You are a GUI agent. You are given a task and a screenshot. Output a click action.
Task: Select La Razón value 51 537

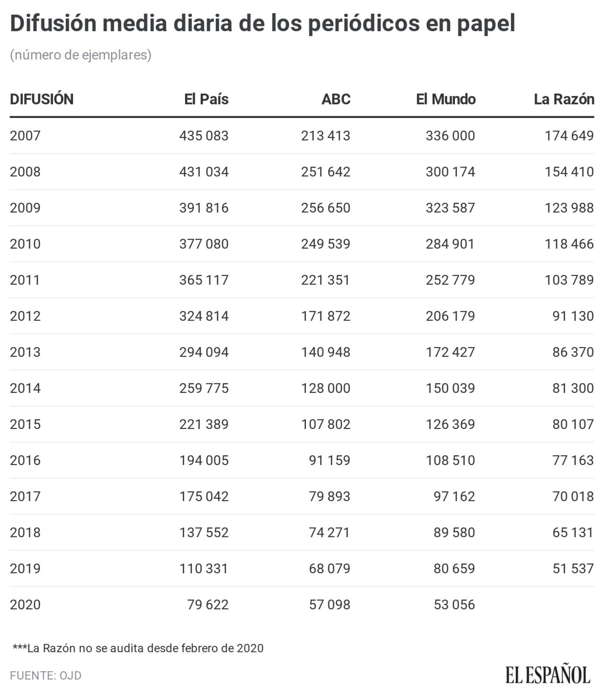573,569
